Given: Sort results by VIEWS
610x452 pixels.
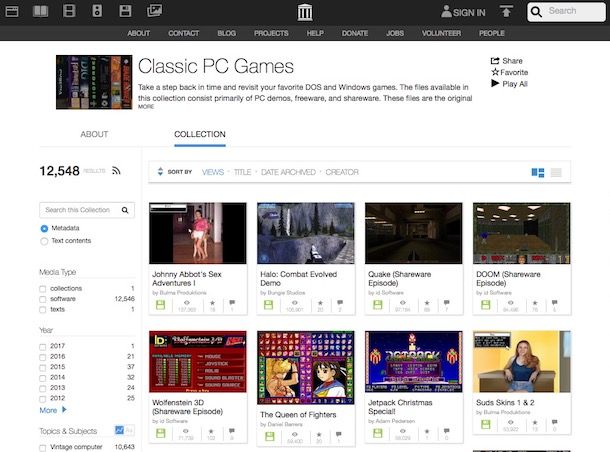Looking at the screenshot, I should (x=213, y=172).
